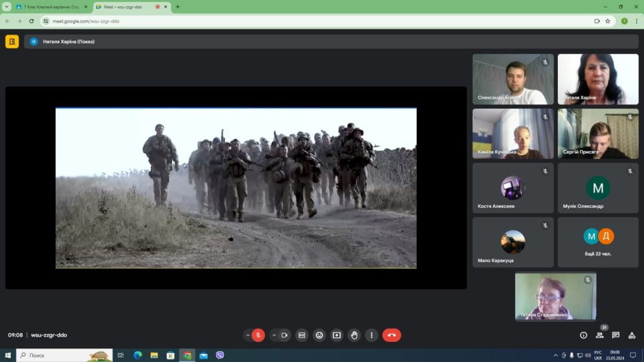Click the Наталя Харіна (Показ) presentation label
644x362 pixels.
69,41
